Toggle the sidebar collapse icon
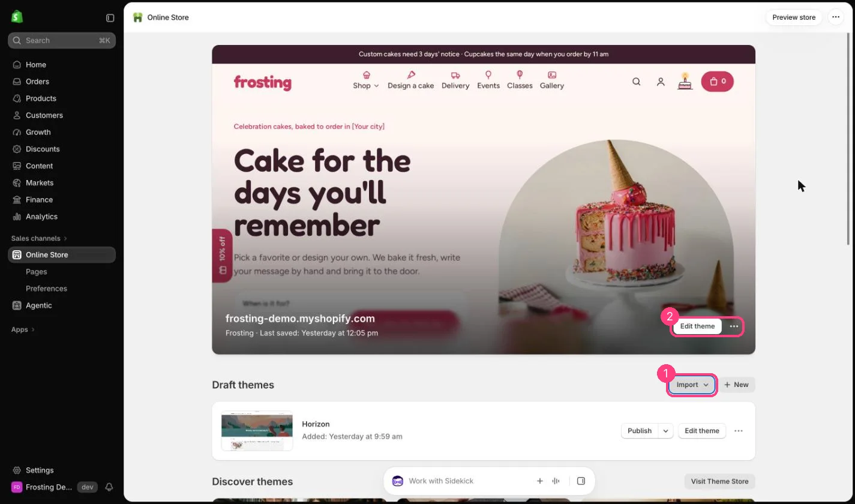 (x=110, y=18)
